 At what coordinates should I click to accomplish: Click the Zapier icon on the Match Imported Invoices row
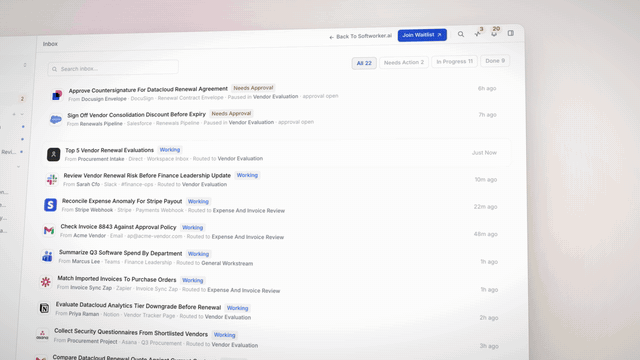pos(46,282)
